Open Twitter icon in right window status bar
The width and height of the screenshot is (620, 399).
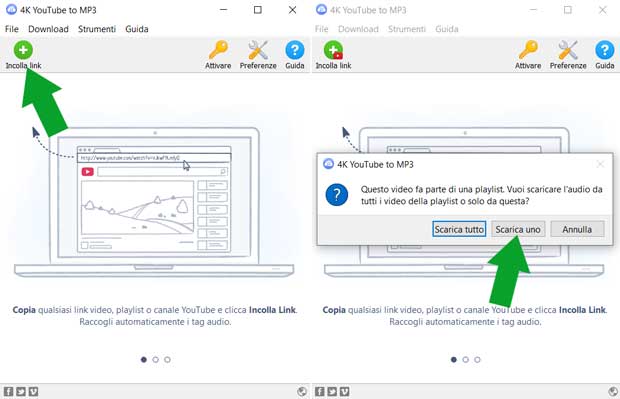(332, 391)
